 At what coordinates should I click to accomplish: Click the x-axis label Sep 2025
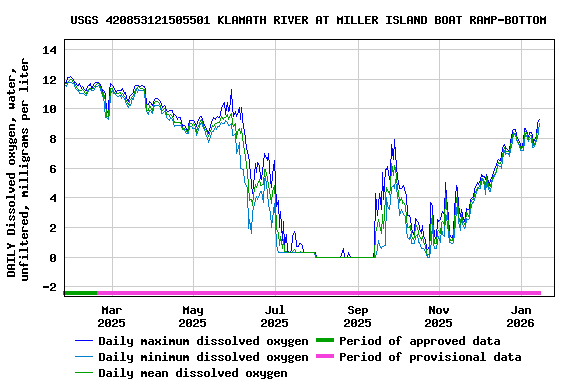coord(357,317)
